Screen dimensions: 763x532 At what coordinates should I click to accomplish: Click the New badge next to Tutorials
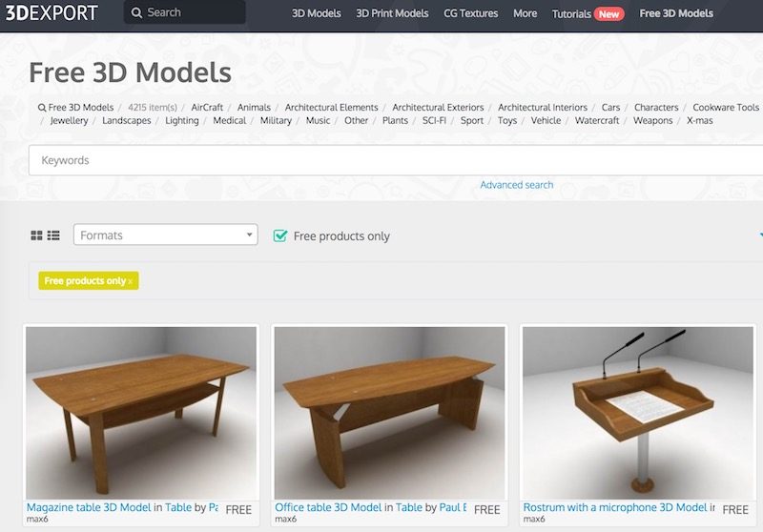coord(608,14)
